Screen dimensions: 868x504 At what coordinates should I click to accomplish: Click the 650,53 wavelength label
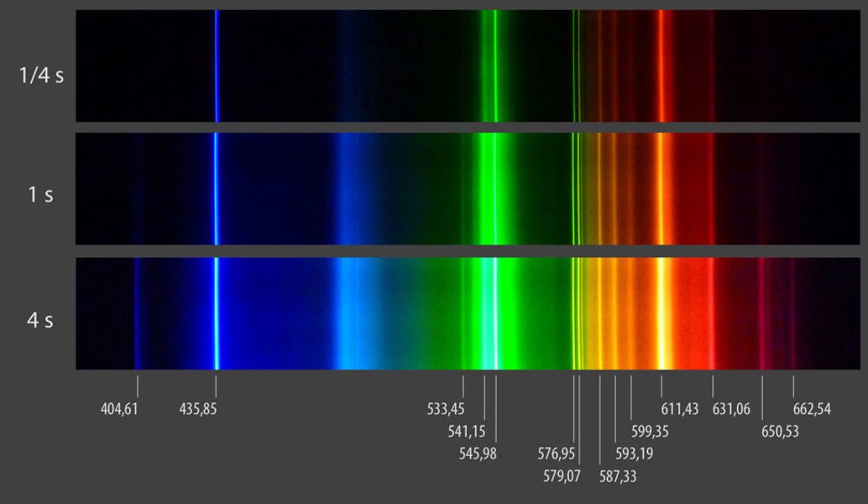pos(780,432)
